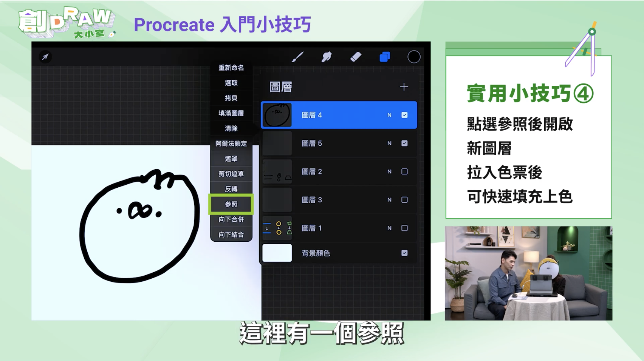This screenshot has width=644, height=361.
Task: Click the 背景顏色 background color swatch
Action: pos(277,253)
